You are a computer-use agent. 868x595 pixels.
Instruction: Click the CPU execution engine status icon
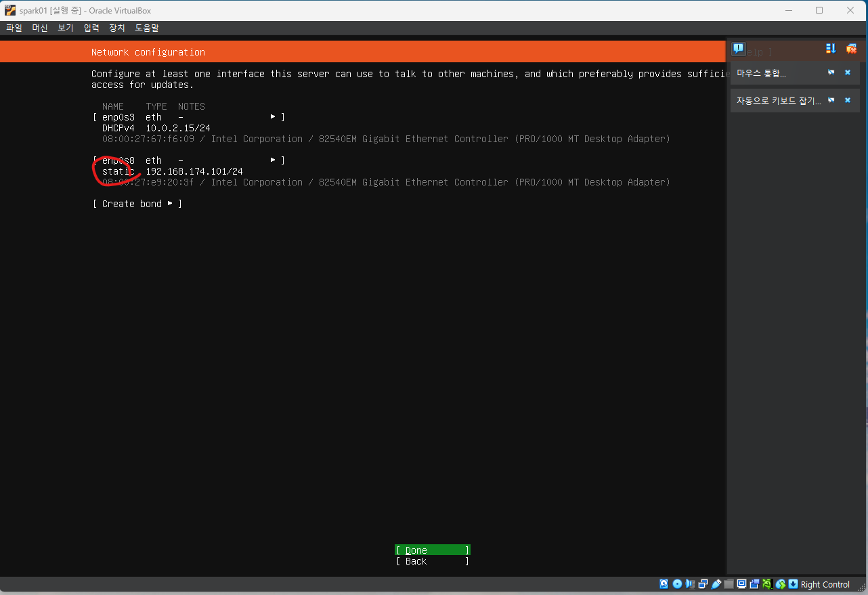pyautogui.click(x=767, y=584)
